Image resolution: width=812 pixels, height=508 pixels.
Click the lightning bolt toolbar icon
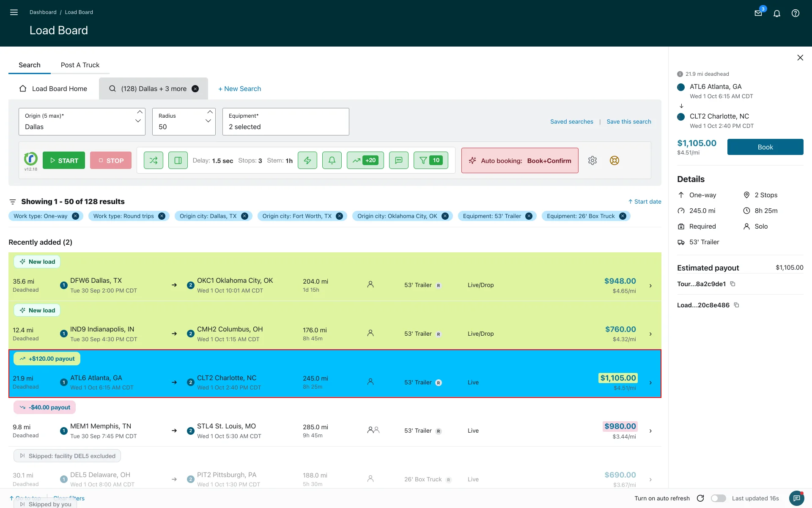click(x=307, y=160)
